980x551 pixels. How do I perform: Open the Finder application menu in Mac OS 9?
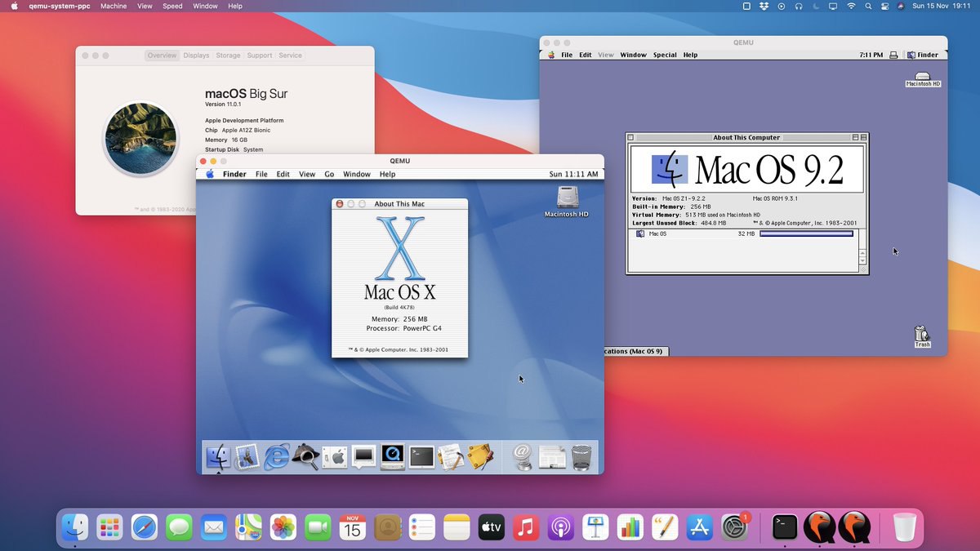[x=923, y=55]
